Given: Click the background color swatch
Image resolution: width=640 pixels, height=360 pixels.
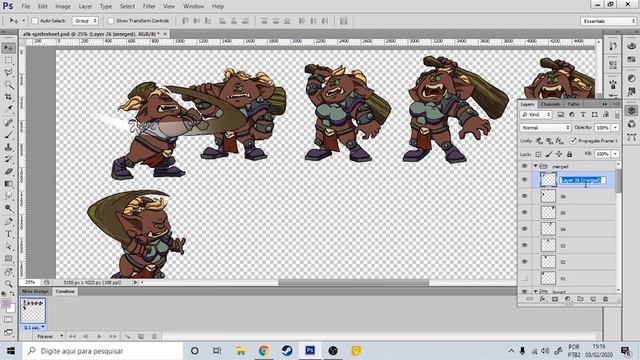Looking at the screenshot, I should [11, 309].
